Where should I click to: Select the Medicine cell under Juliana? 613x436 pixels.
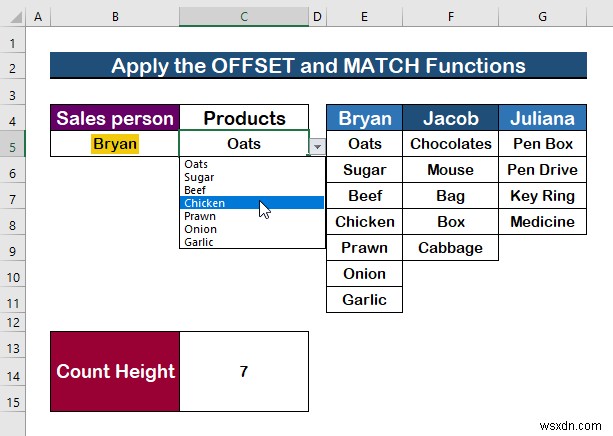[x=543, y=222]
